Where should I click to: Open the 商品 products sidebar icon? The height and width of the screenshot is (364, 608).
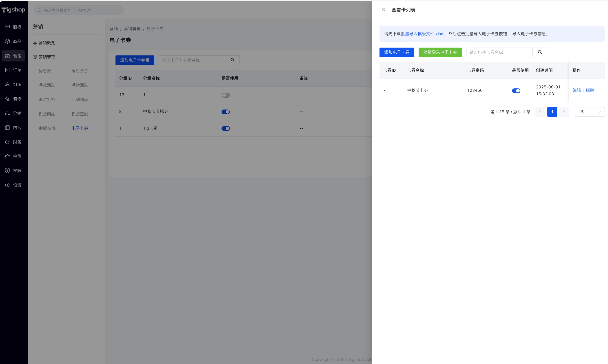tap(7, 41)
